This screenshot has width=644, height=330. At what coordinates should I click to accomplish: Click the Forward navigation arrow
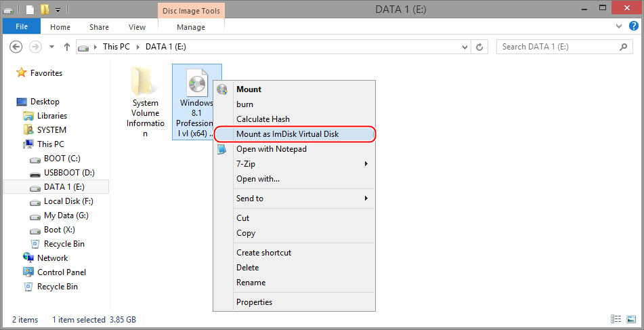click(36, 47)
